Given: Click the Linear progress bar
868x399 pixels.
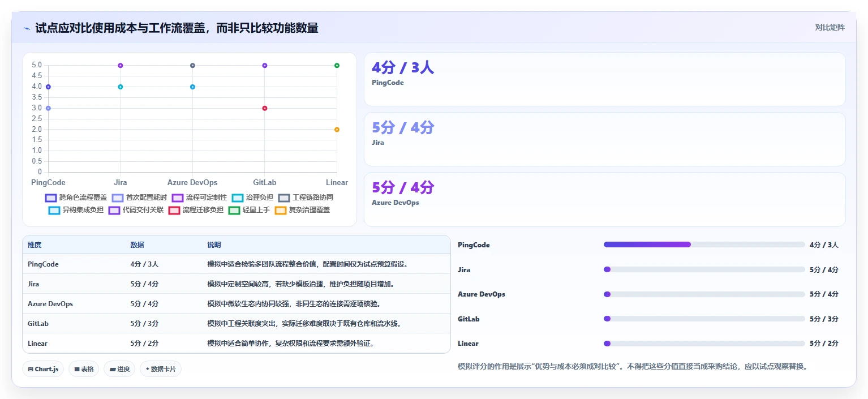Looking at the screenshot, I should 704,344.
